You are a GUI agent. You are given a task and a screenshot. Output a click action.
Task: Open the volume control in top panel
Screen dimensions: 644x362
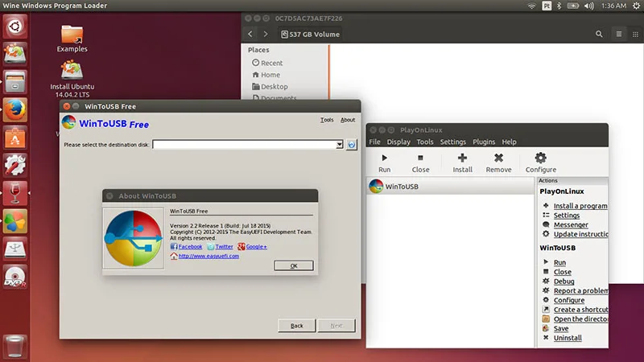[589, 6]
